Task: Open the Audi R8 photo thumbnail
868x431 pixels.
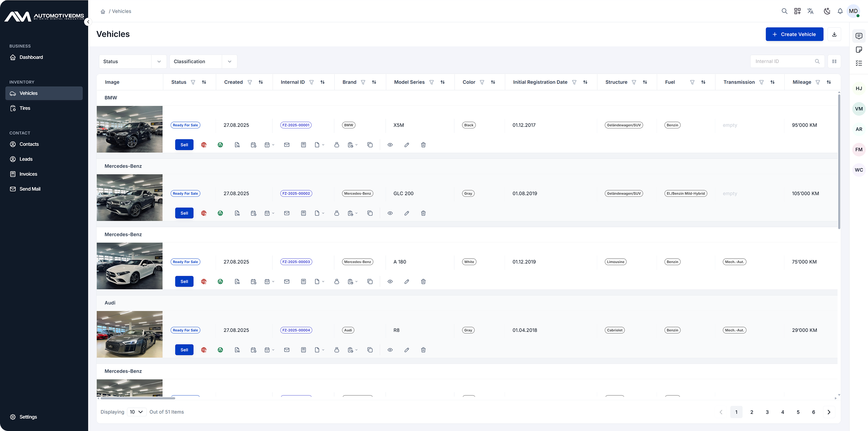Action: click(x=130, y=334)
